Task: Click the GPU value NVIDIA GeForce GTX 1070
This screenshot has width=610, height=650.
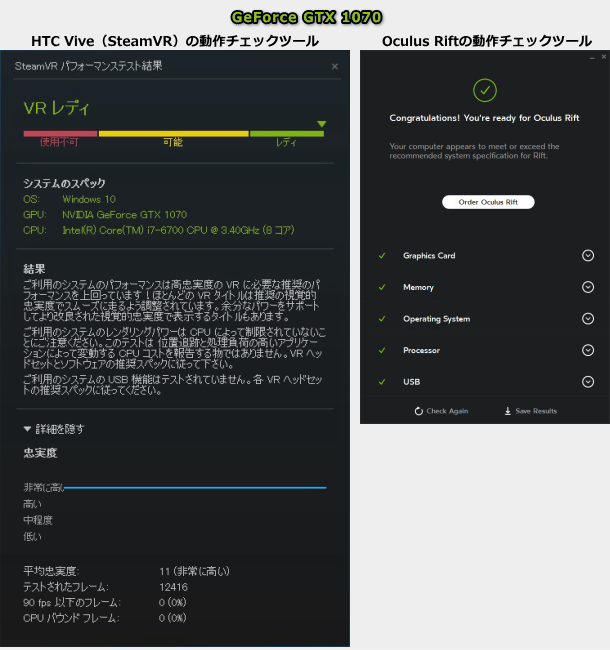Action: click(125, 215)
